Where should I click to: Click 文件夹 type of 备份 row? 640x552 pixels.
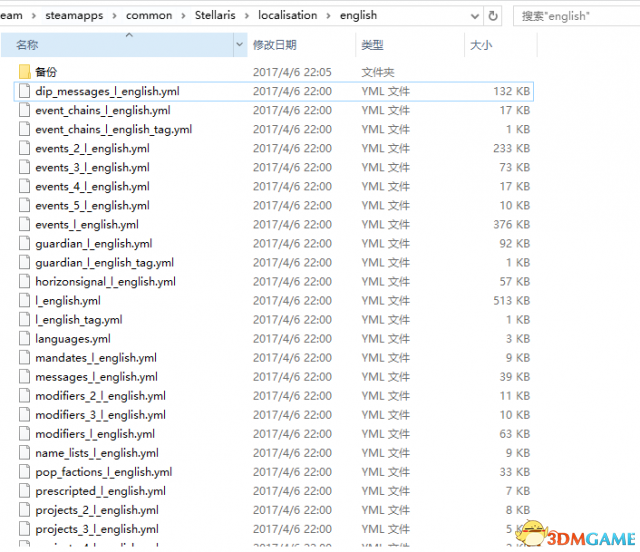(x=378, y=72)
